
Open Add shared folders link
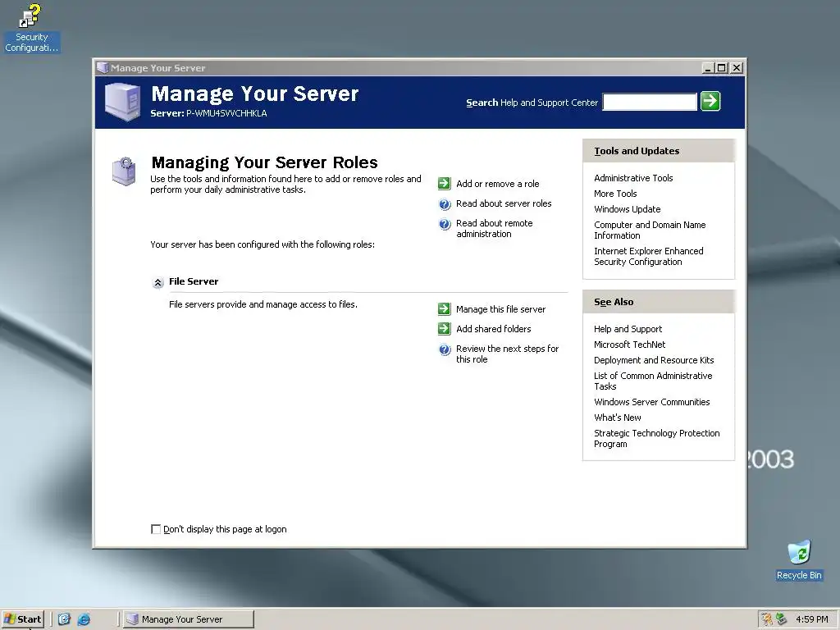[493, 329]
